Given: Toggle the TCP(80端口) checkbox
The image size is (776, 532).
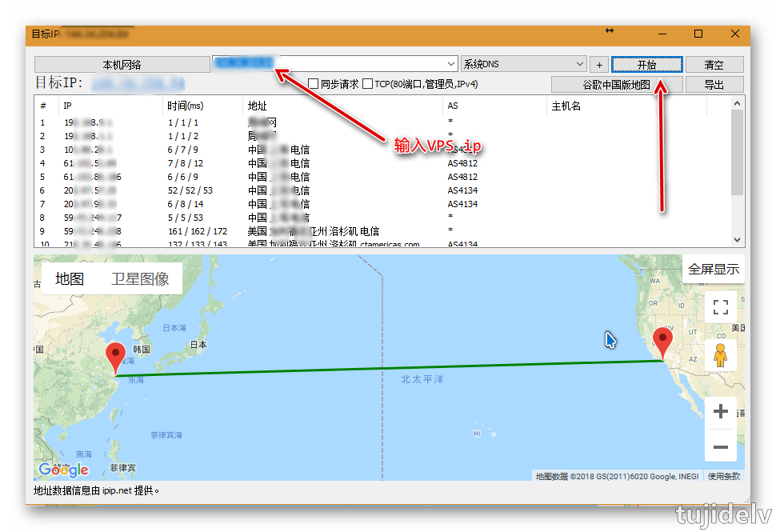Looking at the screenshot, I should coord(368,84).
